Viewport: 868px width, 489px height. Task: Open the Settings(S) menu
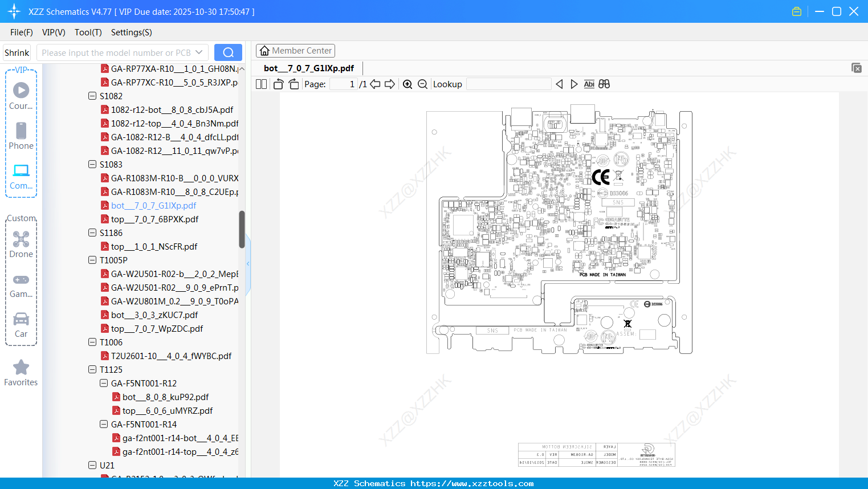132,32
